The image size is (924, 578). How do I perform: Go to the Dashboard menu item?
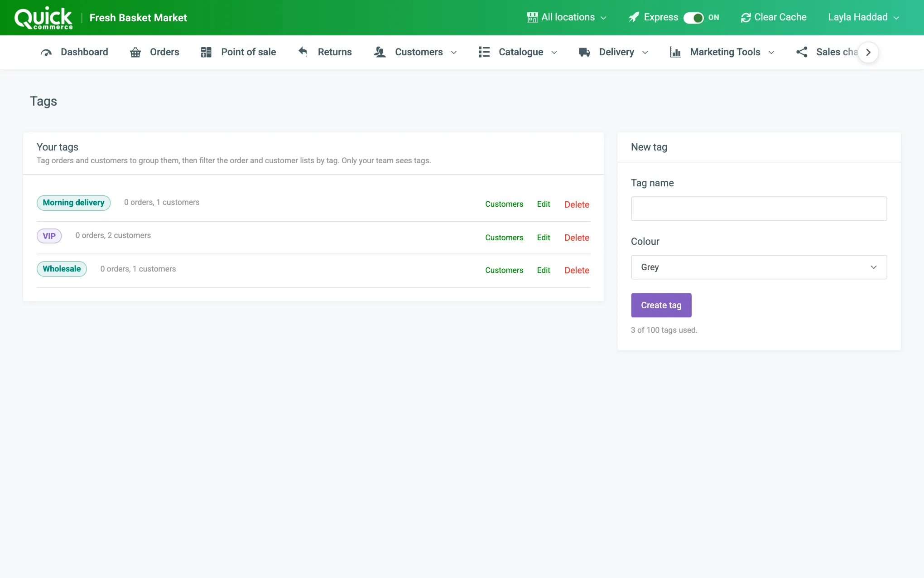pyautogui.click(x=74, y=52)
